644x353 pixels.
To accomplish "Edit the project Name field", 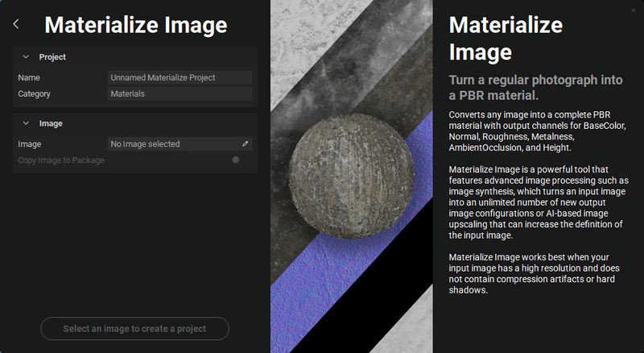I will 180,77.
